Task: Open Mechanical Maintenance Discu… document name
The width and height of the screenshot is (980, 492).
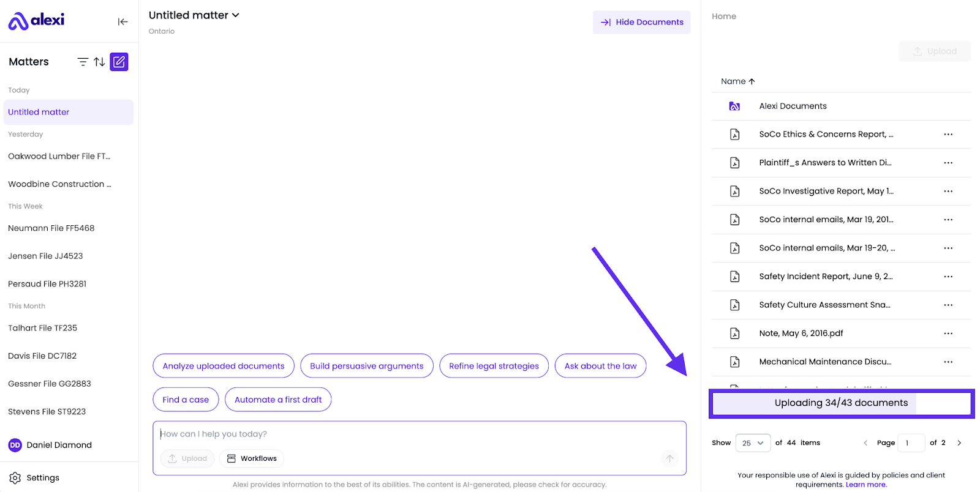Action: pos(825,362)
